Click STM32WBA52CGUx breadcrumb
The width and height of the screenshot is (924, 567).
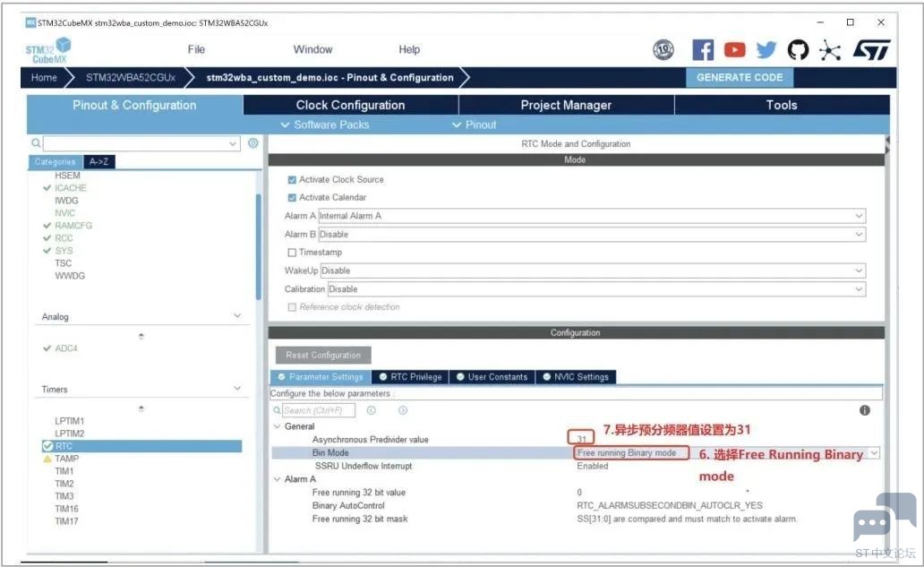[x=131, y=77]
